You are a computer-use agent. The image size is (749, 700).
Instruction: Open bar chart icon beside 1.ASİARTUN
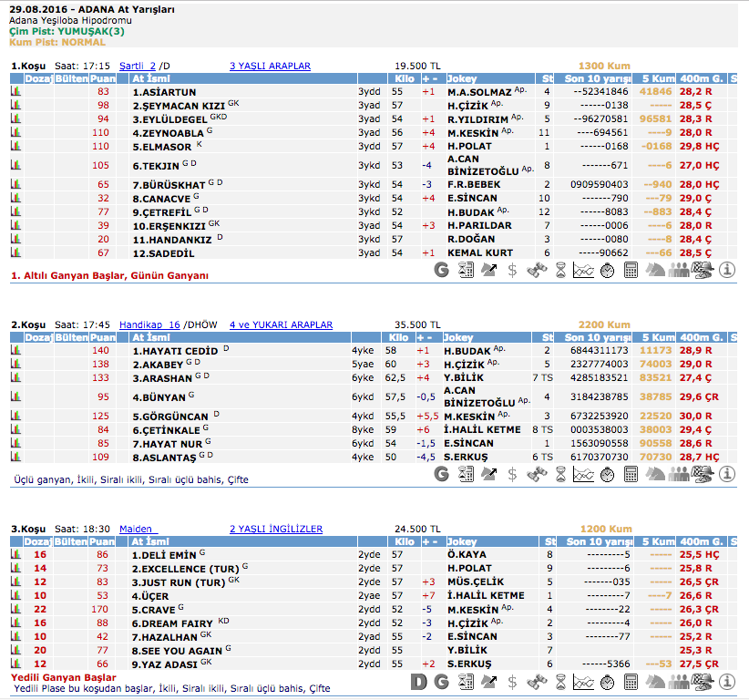(x=15, y=92)
